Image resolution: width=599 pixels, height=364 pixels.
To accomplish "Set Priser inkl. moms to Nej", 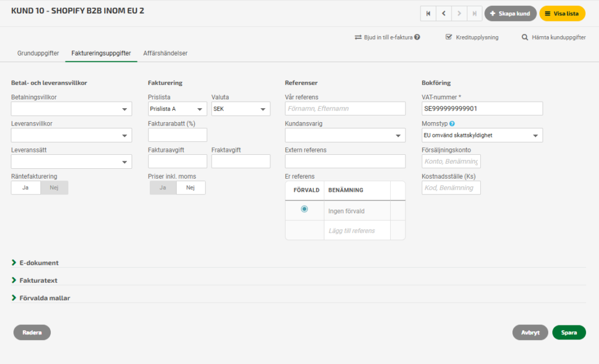I will click(191, 188).
